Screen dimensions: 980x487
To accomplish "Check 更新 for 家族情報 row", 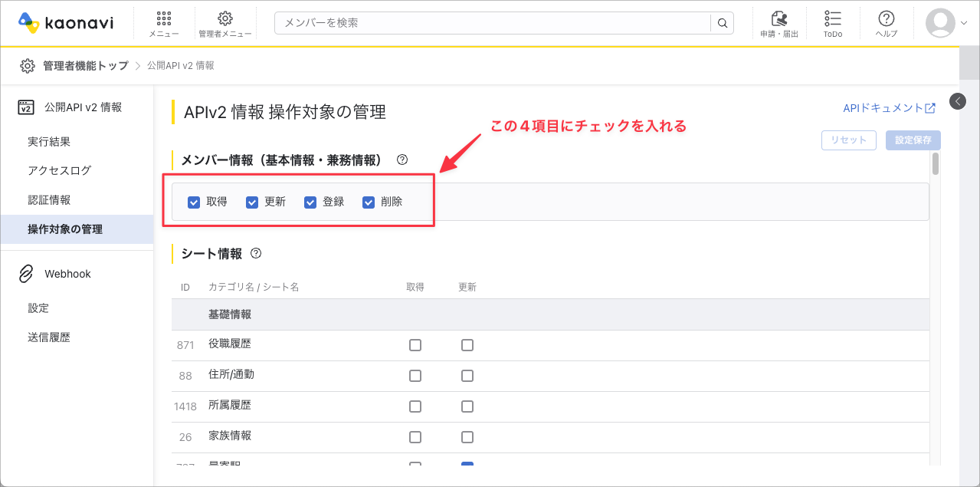I will click(467, 437).
